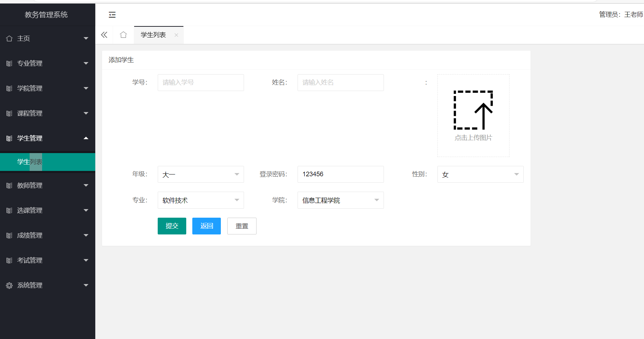Click the 主页 home icon in sidebar

9,39
